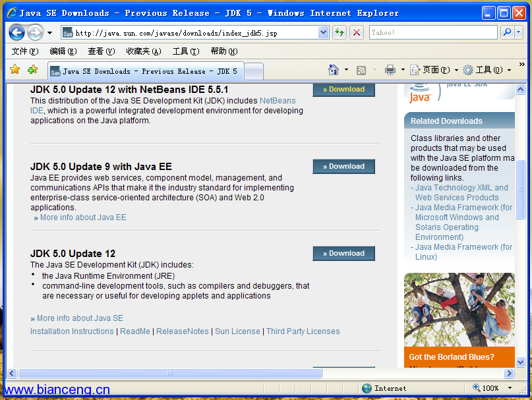Image resolution: width=532 pixels, height=400 pixels.
Task: Open the 查看(V) menu
Action: point(102,51)
